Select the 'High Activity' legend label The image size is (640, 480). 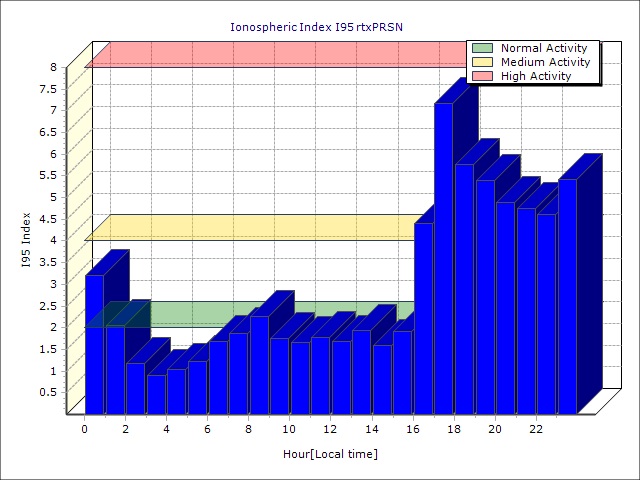(536, 76)
